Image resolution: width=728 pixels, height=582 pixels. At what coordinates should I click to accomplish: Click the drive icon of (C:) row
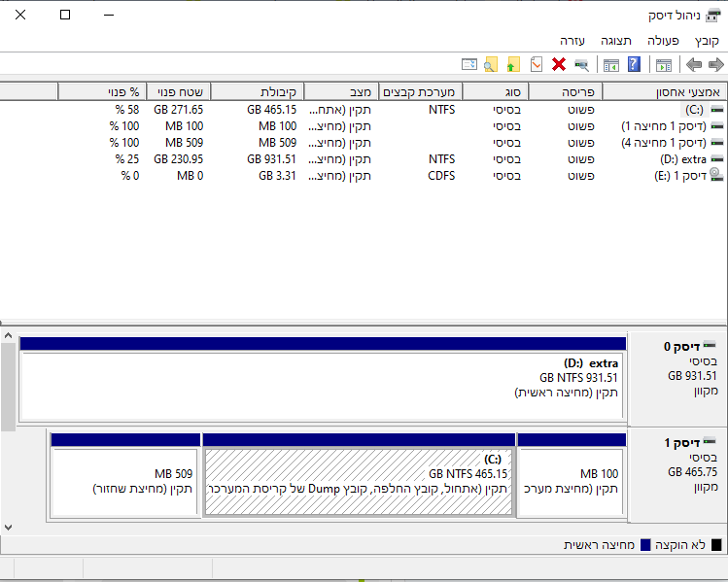pyautogui.click(x=717, y=110)
